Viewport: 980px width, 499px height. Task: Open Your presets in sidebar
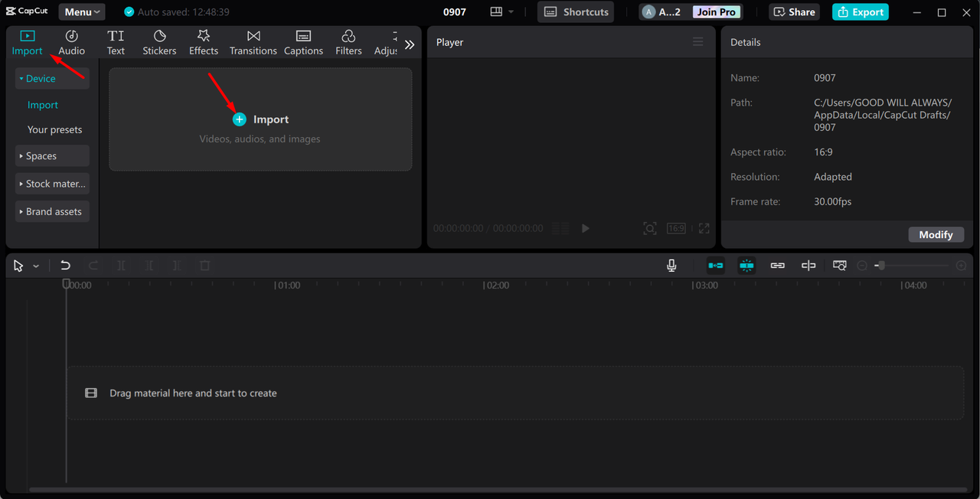(x=54, y=129)
